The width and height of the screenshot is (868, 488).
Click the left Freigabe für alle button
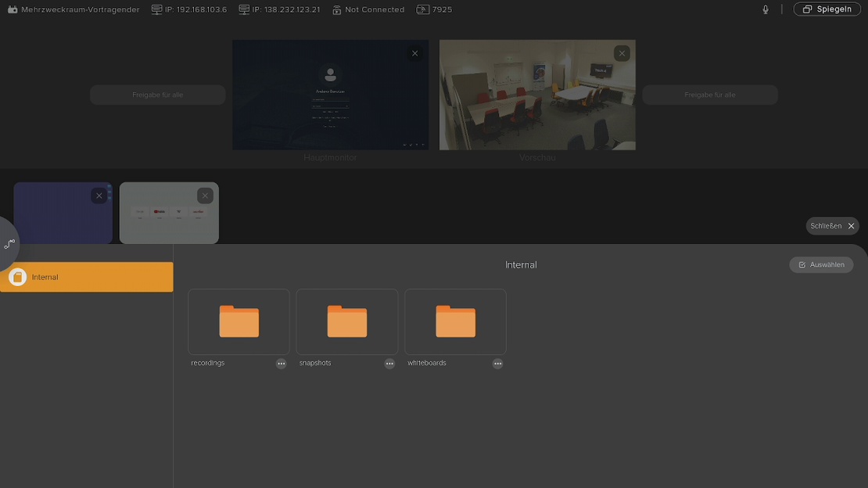point(157,95)
